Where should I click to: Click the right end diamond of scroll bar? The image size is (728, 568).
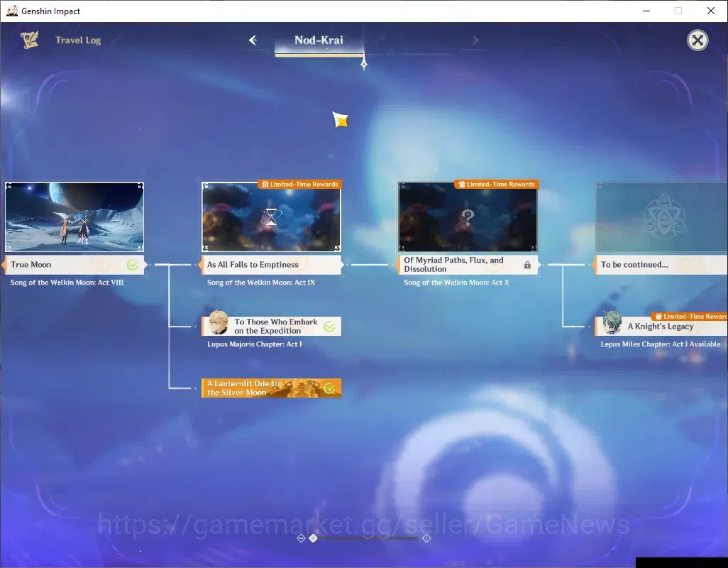(x=426, y=537)
